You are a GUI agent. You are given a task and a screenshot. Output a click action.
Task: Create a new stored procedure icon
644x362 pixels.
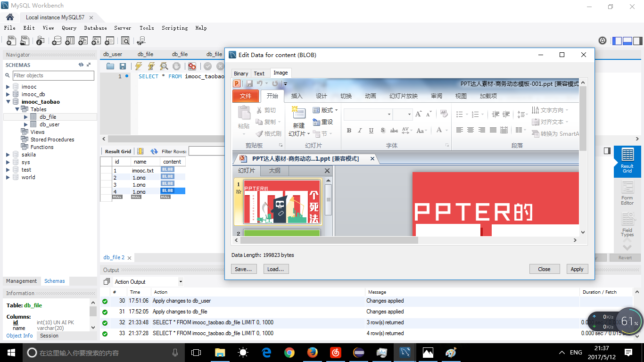[96, 41]
